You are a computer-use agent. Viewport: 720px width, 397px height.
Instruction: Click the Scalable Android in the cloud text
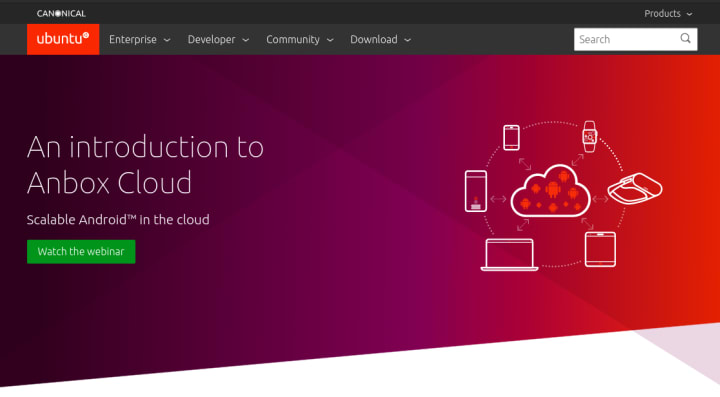pyautogui.click(x=118, y=219)
